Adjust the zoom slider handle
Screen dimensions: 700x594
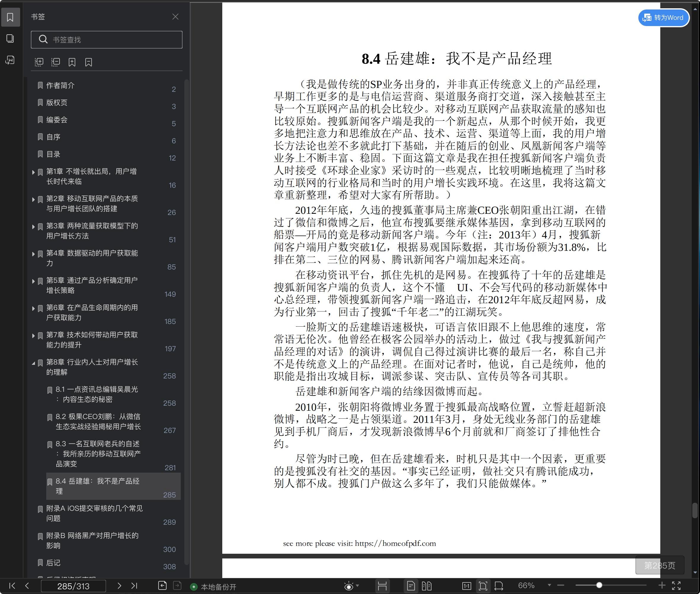(599, 585)
